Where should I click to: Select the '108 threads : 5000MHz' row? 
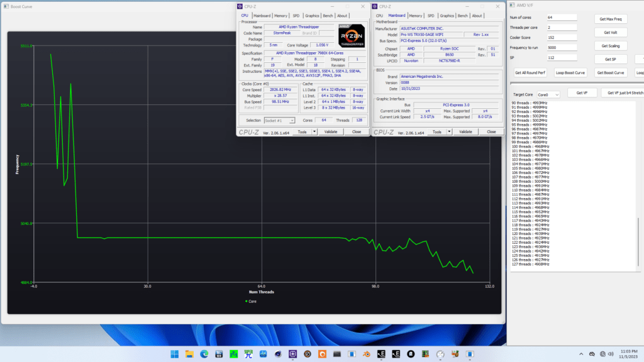530,182
